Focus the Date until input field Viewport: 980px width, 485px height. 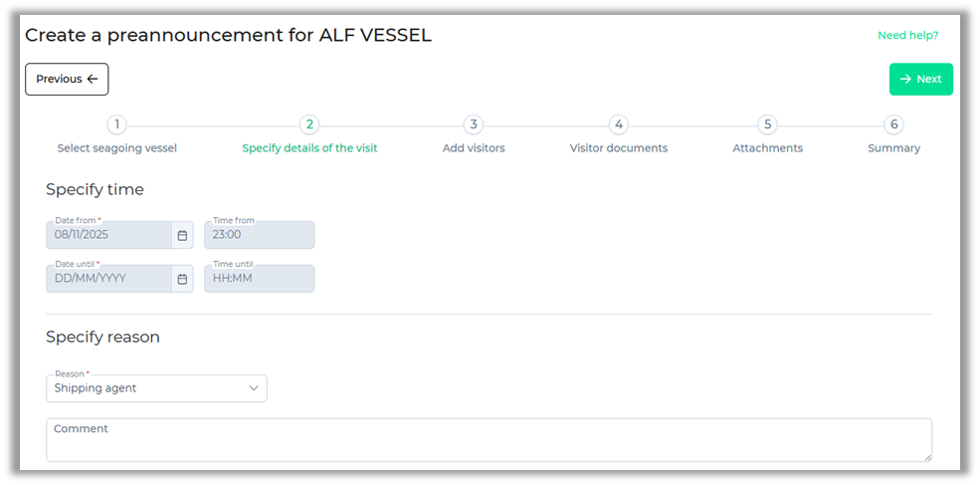pos(108,280)
